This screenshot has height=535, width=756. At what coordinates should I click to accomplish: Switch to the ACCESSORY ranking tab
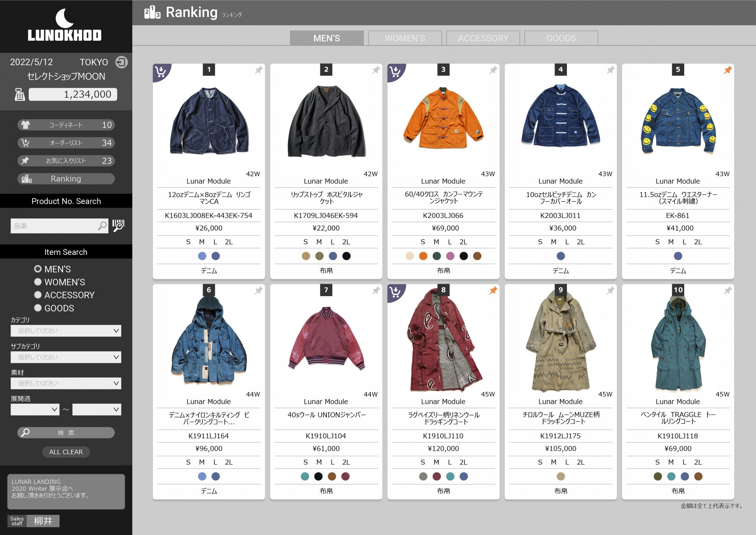(483, 38)
